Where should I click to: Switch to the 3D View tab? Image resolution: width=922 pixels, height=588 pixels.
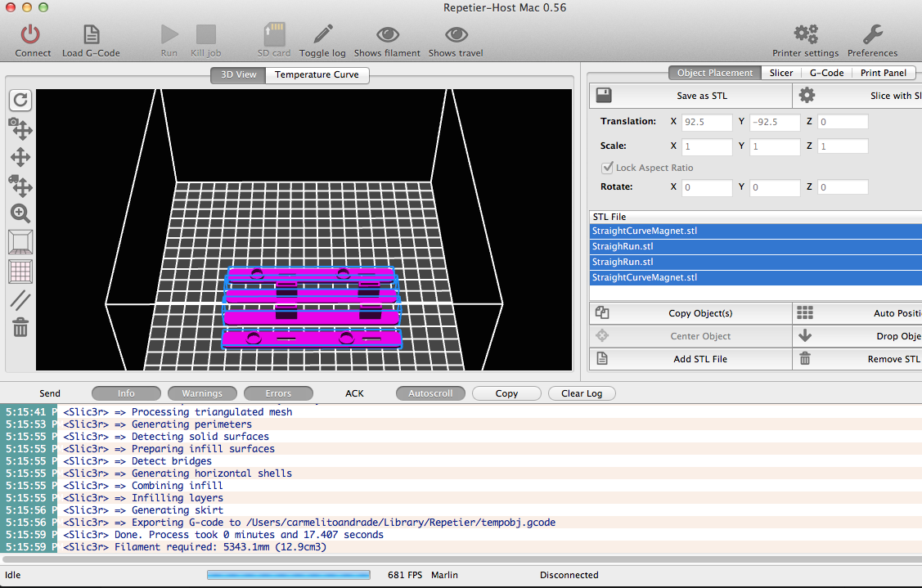238,74
